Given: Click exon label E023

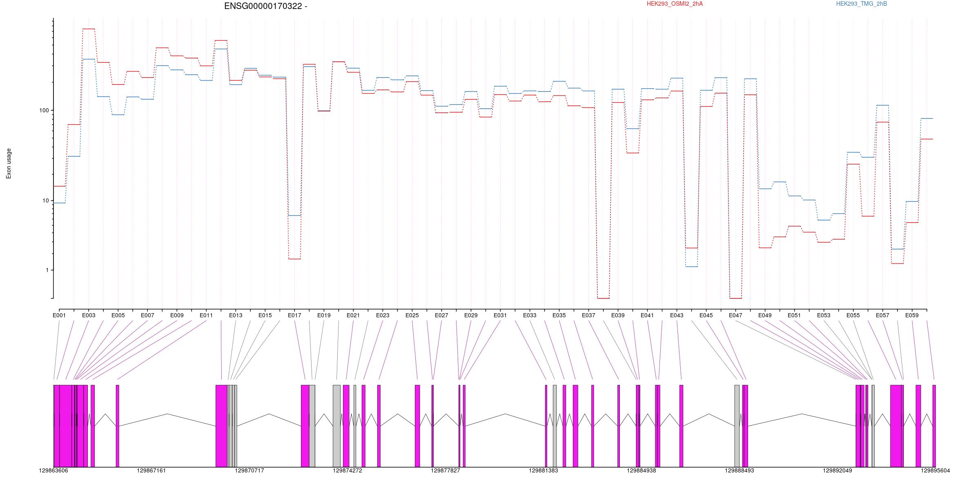Looking at the screenshot, I should [383, 315].
